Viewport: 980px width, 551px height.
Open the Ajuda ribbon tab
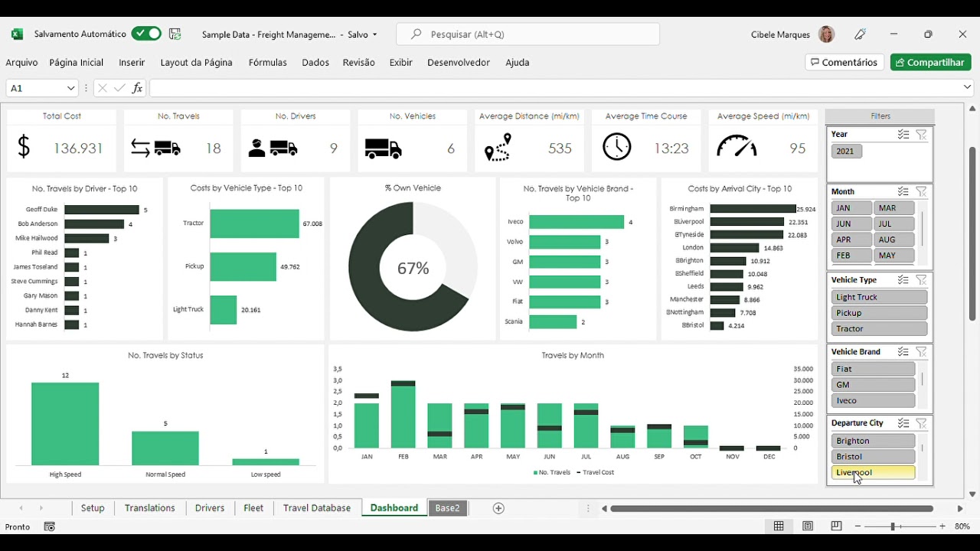point(518,63)
